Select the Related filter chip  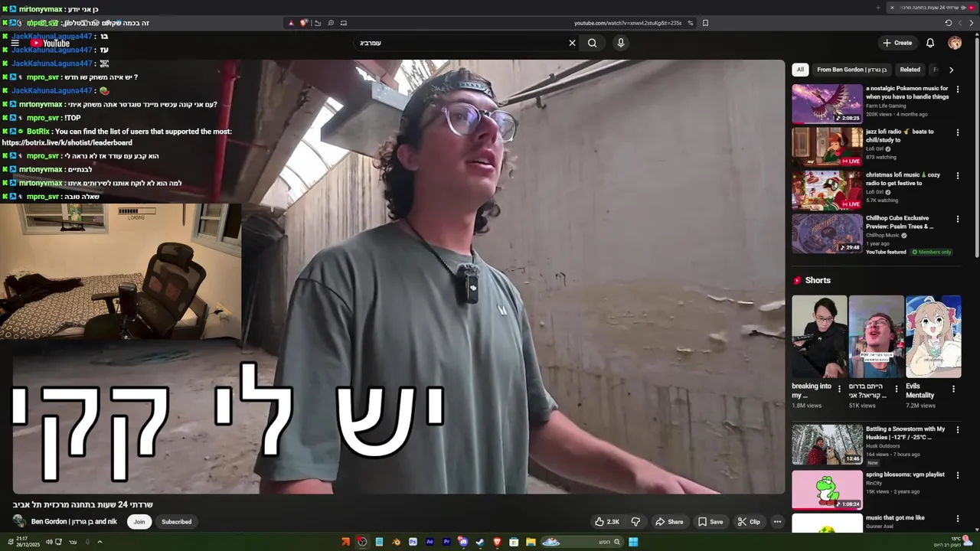(910, 70)
